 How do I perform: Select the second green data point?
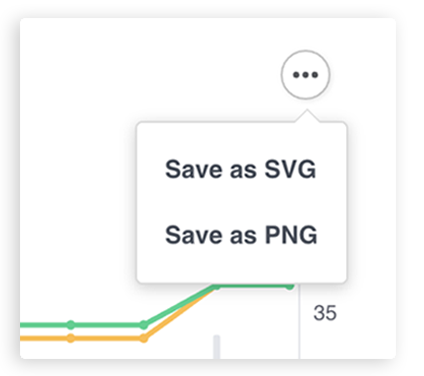[144, 325]
